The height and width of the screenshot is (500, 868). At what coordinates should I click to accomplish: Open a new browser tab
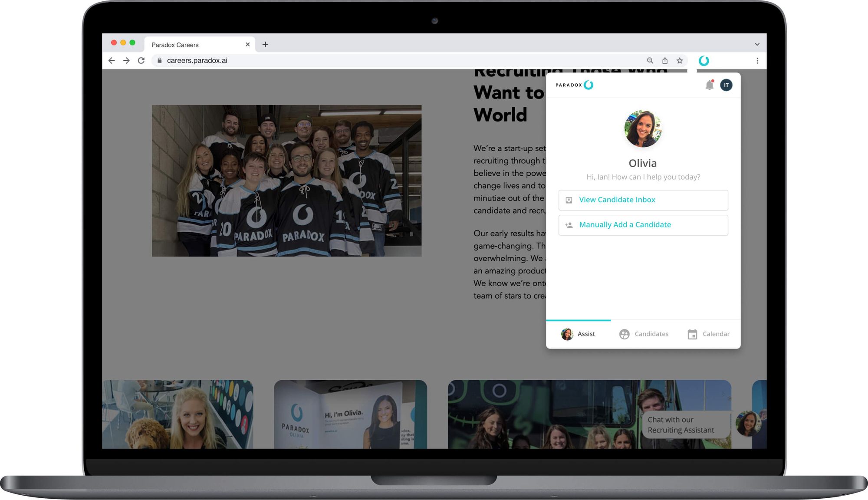click(265, 44)
